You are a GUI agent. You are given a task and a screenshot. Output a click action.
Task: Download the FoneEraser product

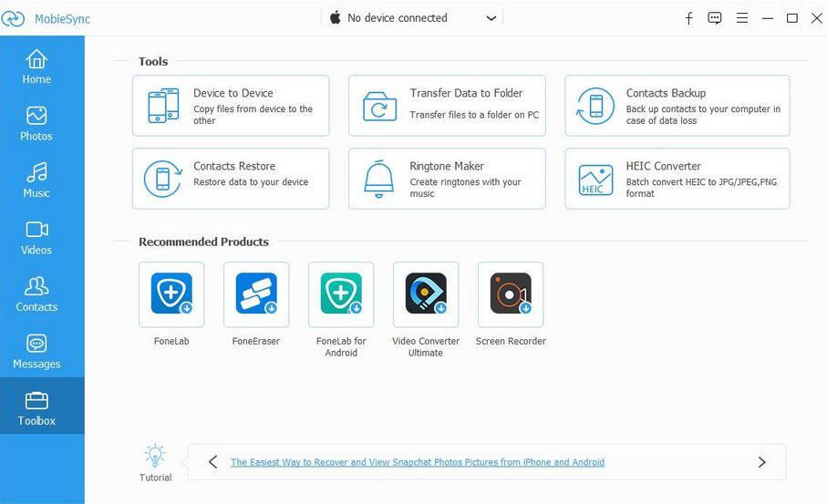coord(256,294)
